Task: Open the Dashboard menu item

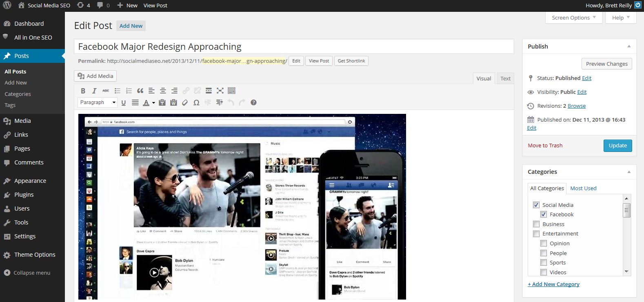Action: tap(32, 24)
